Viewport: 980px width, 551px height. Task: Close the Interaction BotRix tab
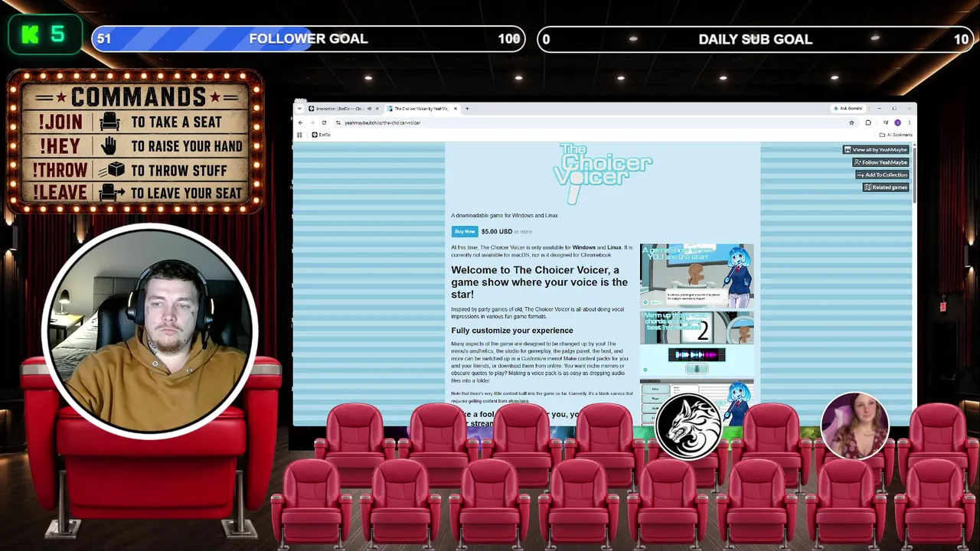377,109
